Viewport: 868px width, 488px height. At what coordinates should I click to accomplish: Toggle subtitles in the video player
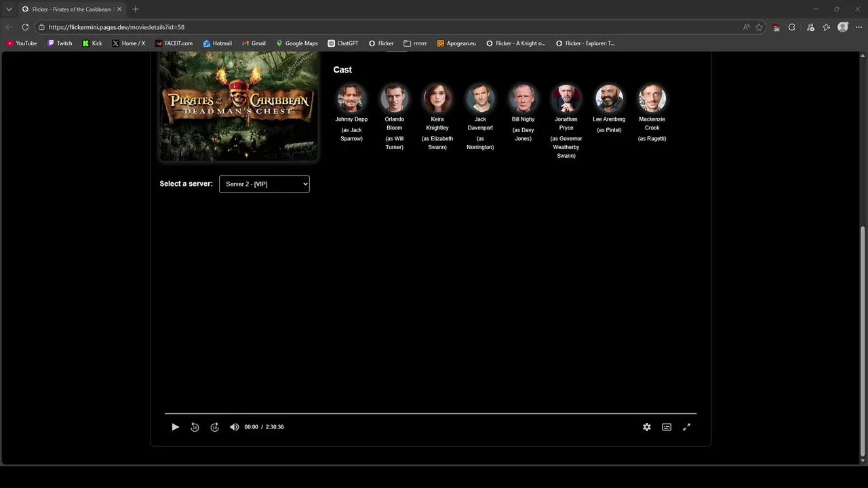click(x=667, y=427)
